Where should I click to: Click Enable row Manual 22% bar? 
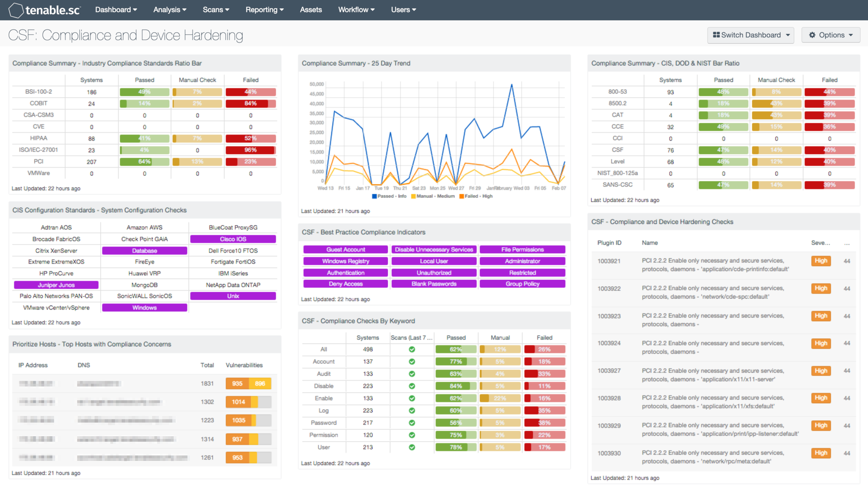(x=500, y=398)
